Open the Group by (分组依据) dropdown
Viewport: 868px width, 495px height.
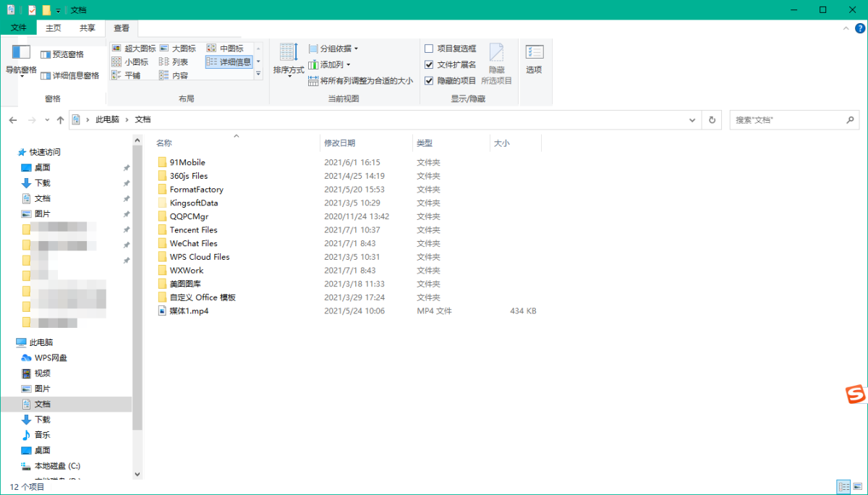pyautogui.click(x=333, y=48)
